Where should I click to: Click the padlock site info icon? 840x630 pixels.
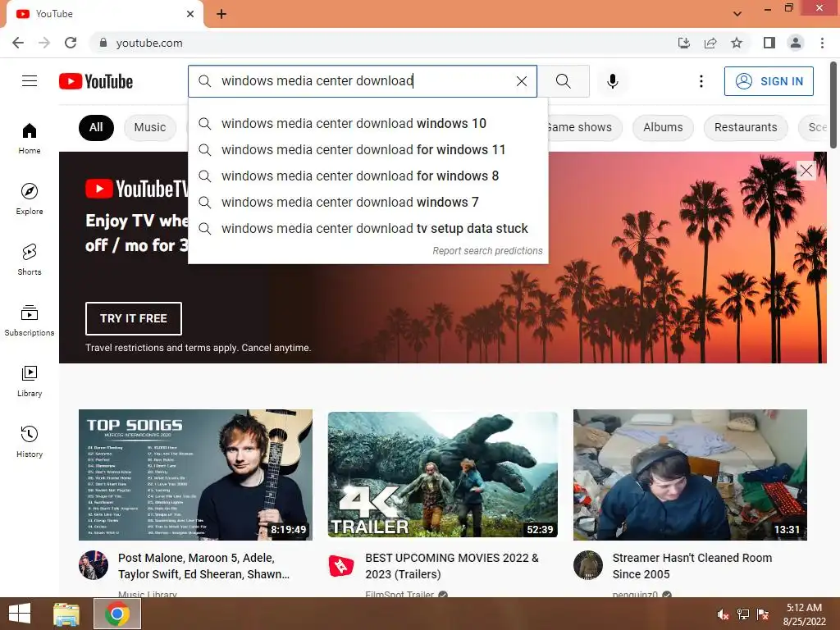(x=103, y=43)
